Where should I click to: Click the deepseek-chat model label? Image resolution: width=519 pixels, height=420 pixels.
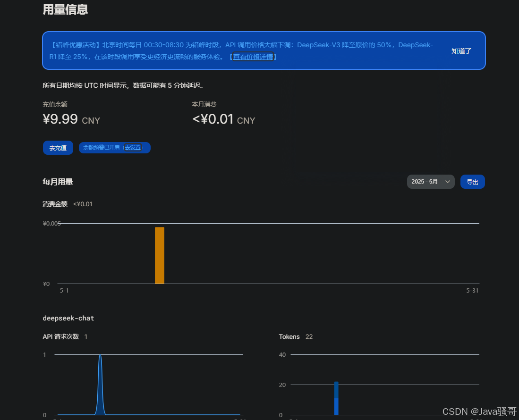pos(68,318)
